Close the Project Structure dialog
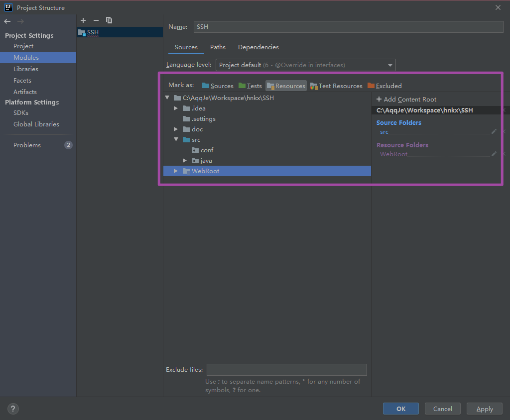Image resolution: width=510 pixels, height=420 pixels. click(498, 7)
